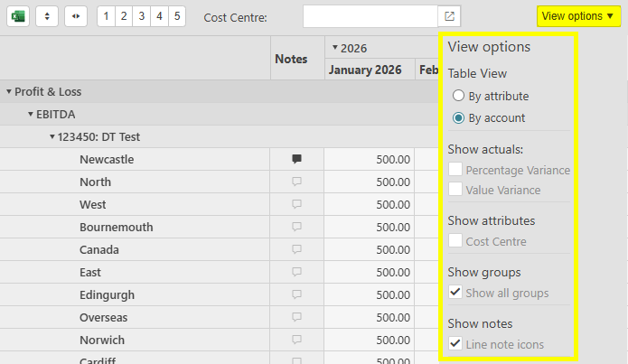Screen dimensions: 628x364
Task: Click the vertical expand/collapse rows icon
Action: 47,16
